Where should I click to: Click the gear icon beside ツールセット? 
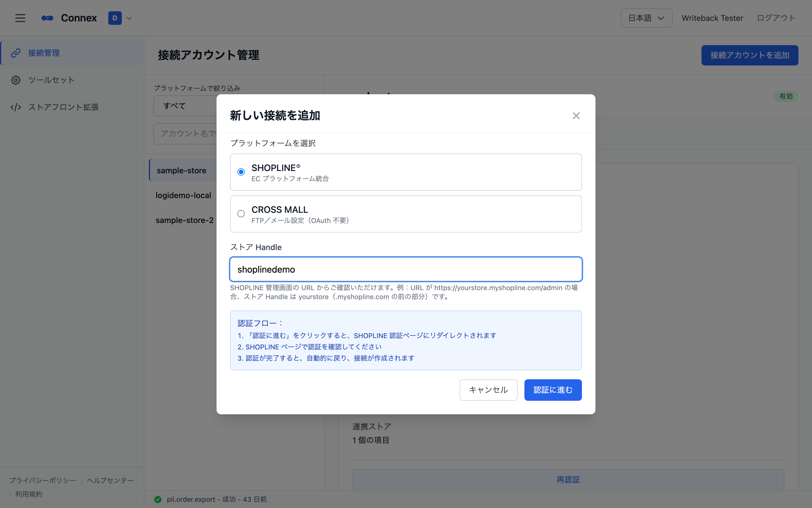click(x=16, y=80)
